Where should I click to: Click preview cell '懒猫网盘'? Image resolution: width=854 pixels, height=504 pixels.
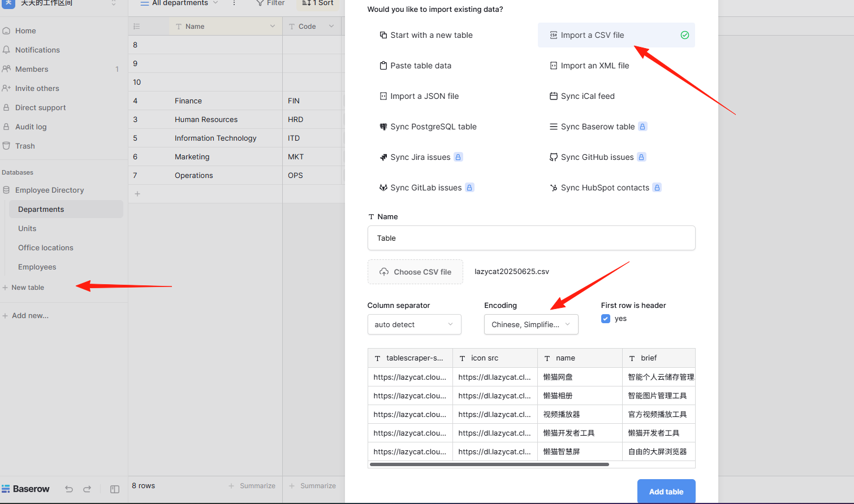tap(580, 377)
